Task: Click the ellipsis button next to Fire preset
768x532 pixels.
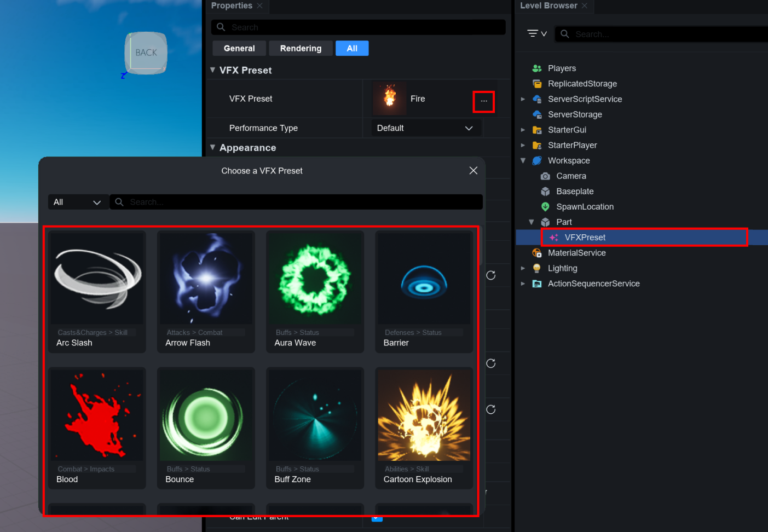Action: pyautogui.click(x=483, y=101)
